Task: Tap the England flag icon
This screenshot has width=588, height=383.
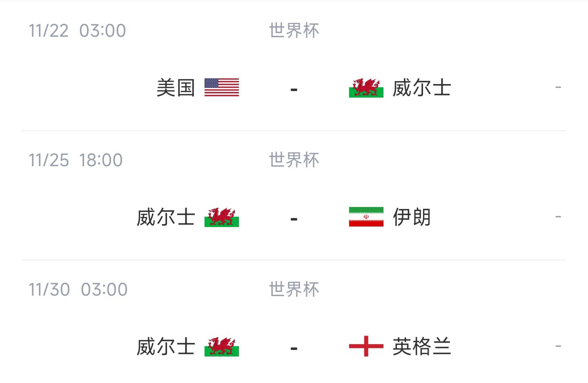Action: [366, 346]
